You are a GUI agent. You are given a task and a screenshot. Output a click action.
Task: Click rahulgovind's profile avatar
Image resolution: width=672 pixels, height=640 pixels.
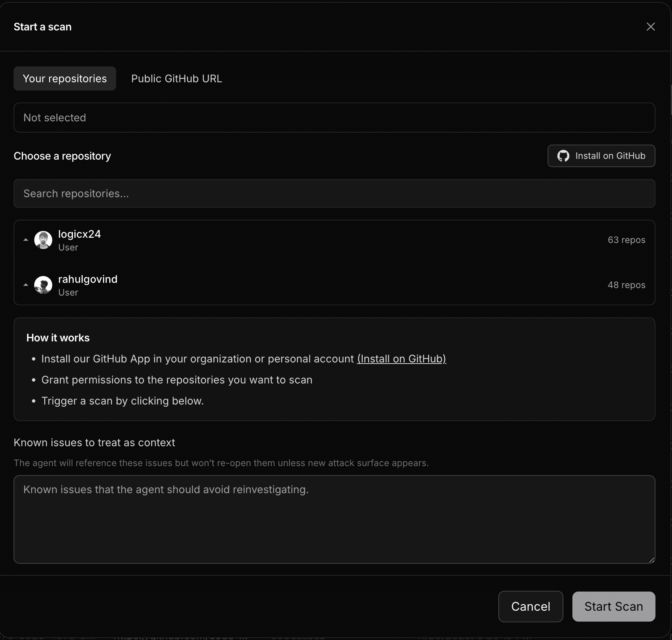point(43,285)
